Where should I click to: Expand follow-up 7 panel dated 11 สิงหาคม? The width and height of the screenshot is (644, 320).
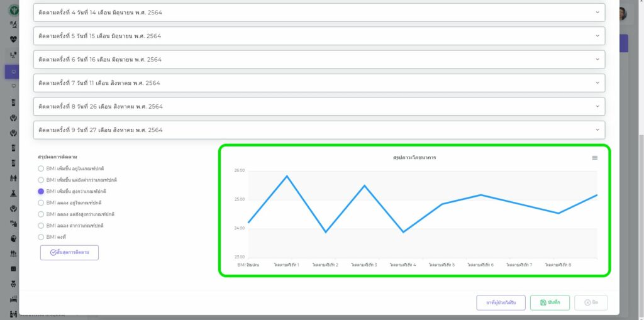[319, 83]
